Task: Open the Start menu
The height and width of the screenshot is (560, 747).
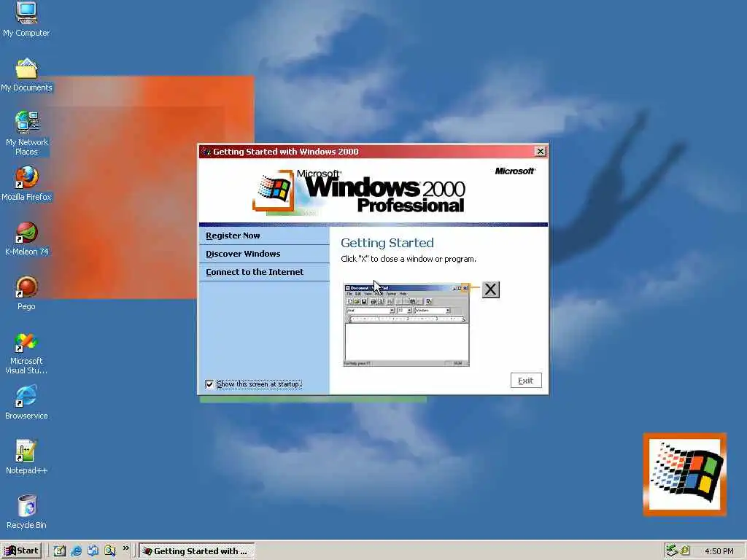Action: point(22,551)
